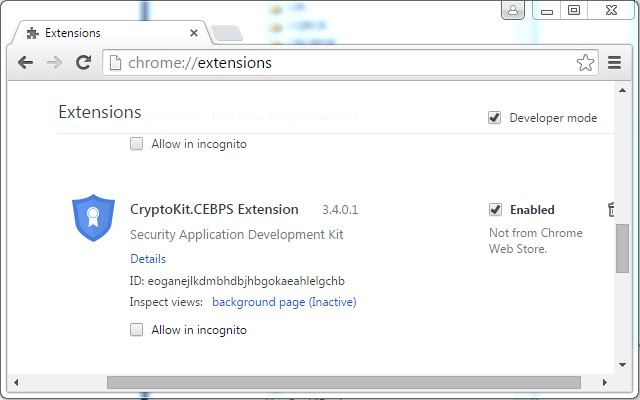This screenshot has width=640, height=400.
Task: Select the Extensions browser tab
Action: click(112, 33)
